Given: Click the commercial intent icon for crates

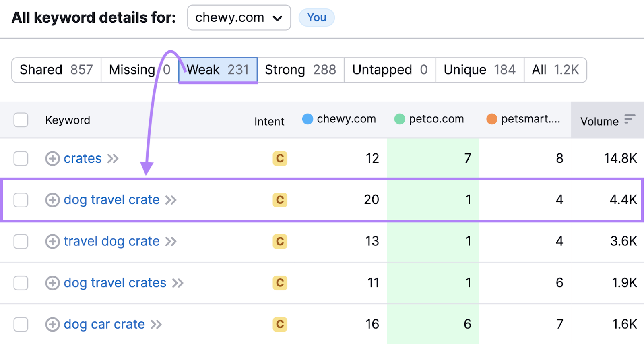Looking at the screenshot, I should click(280, 158).
